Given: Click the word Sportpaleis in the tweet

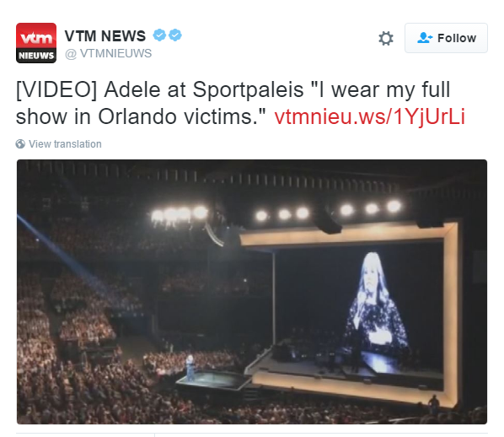Looking at the screenshot, I should (248, 89).
